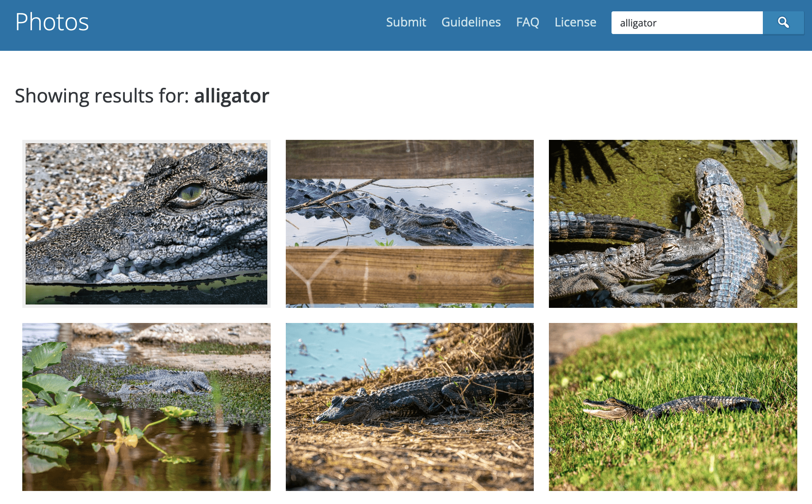
Task: Click the green alligator eye in first photo
Action: point(190,192)
